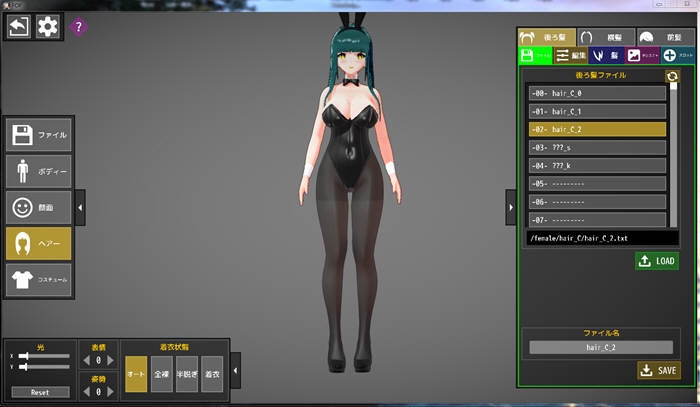The image size is (700, 407).
Task: Refresh the back hair file list
Action: [672, 76]
